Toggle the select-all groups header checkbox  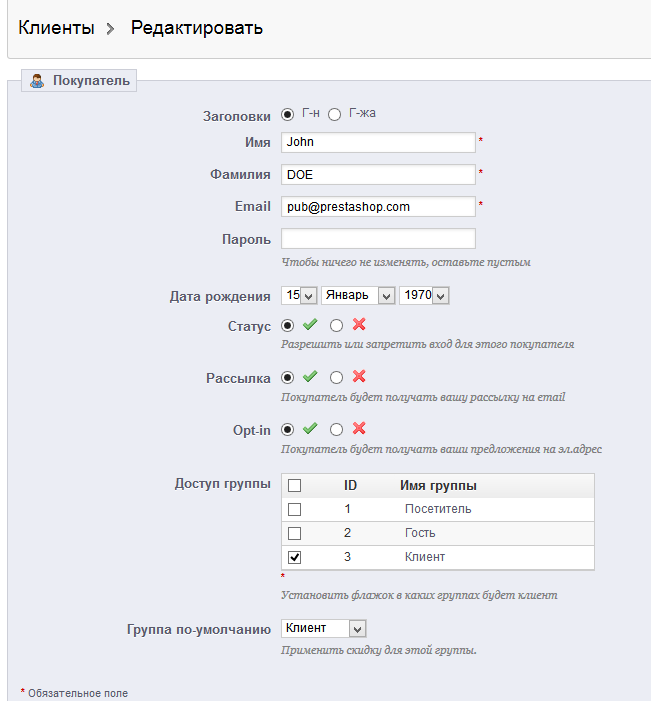pos(295,485)
